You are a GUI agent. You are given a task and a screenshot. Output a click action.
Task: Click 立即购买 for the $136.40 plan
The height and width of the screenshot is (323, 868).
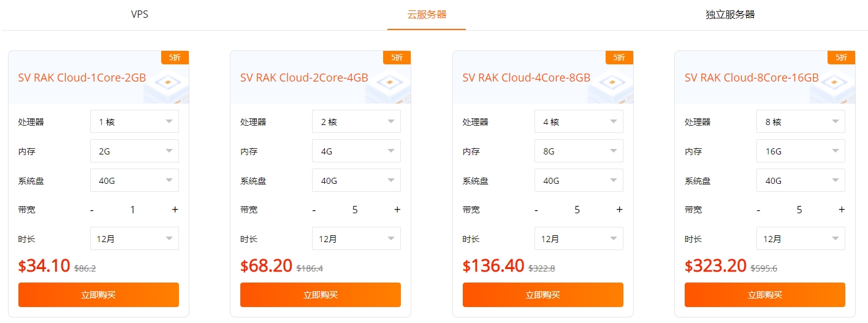click(543, 295)
